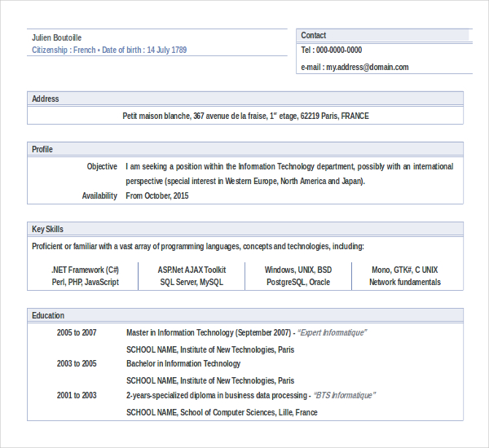The height and width of the screenshot is (448, 489).
Task: Click skill 'Windows, UNIX, BSD'
Action: point(298,270)
